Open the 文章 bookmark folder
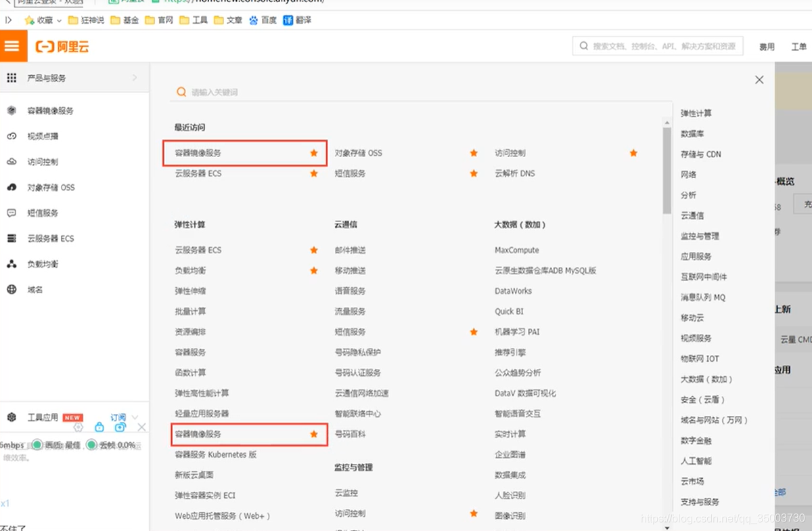The image size is (812, 531). point(228,20)
